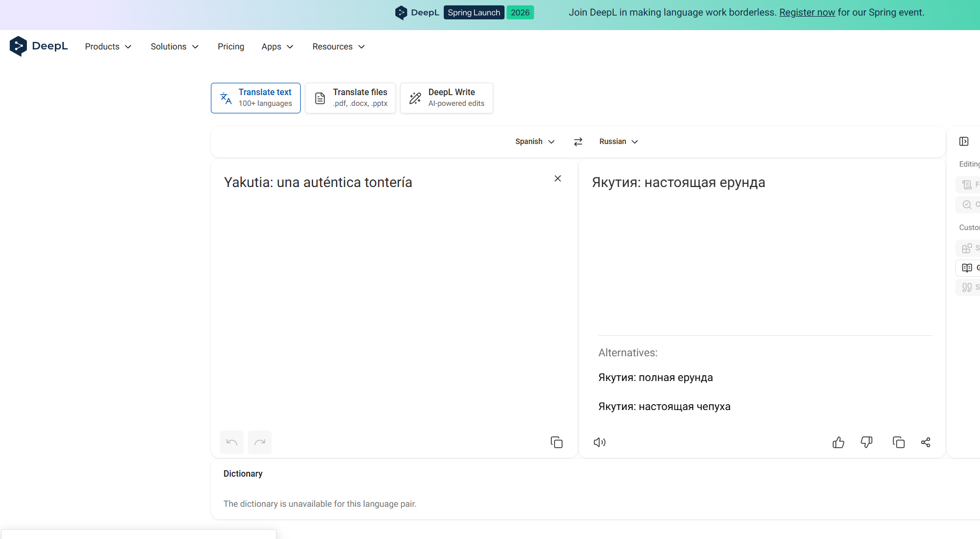
Task: Click the DeepL logo in the navigation bar
Action: 39,46
